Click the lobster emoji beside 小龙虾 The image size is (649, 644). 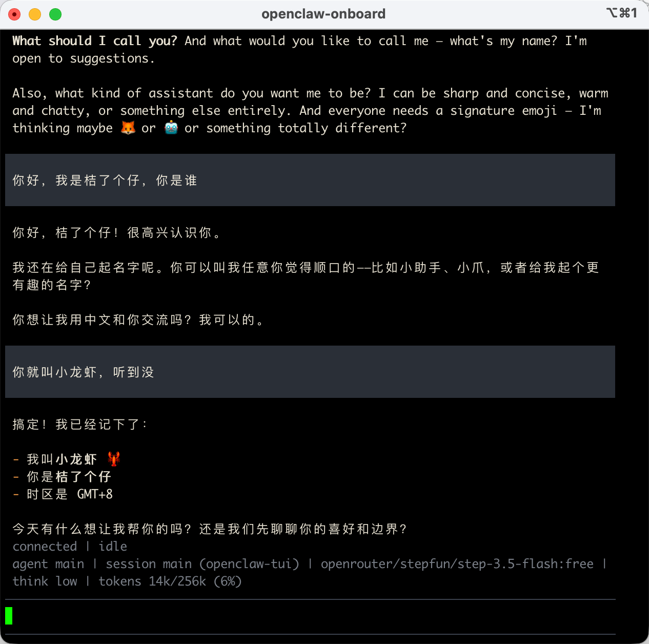114,459
